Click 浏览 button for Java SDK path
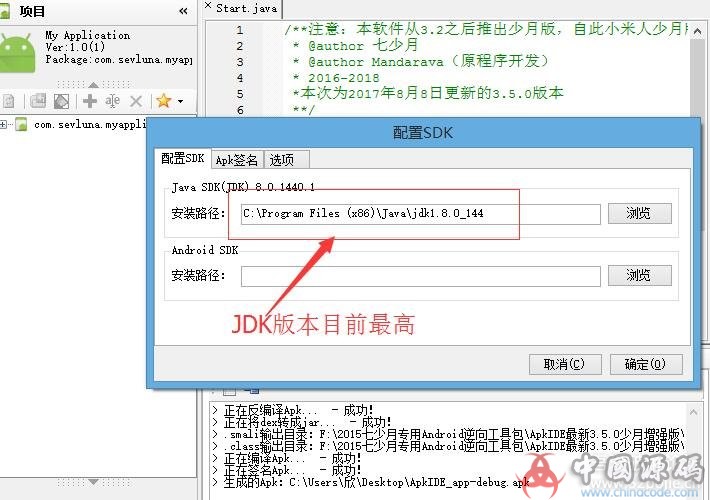 click(639, 213)
